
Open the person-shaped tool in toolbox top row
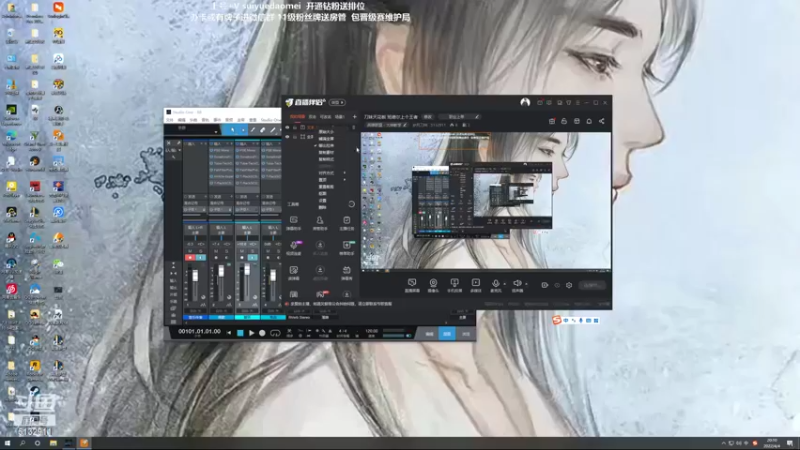click(x=320, y=222)
